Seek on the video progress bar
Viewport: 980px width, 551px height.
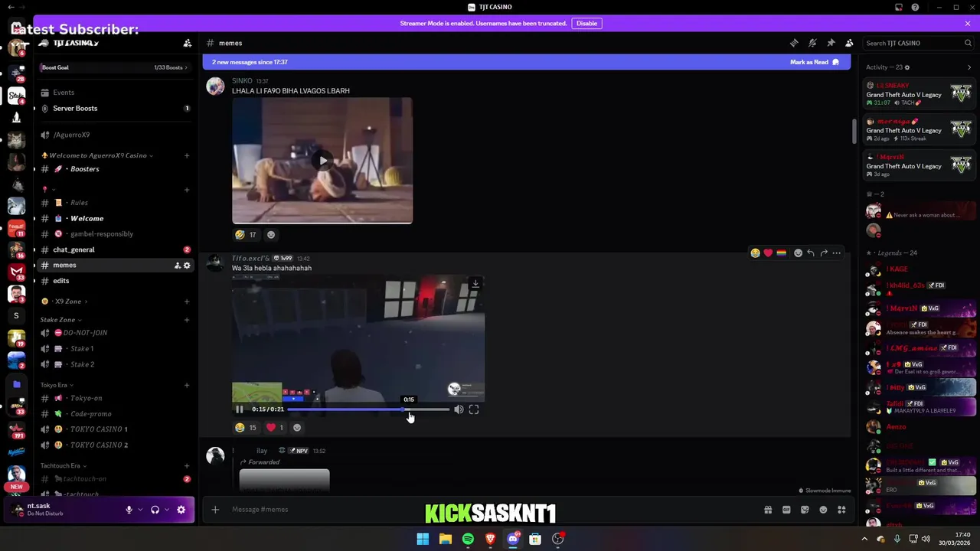point(368,409)
